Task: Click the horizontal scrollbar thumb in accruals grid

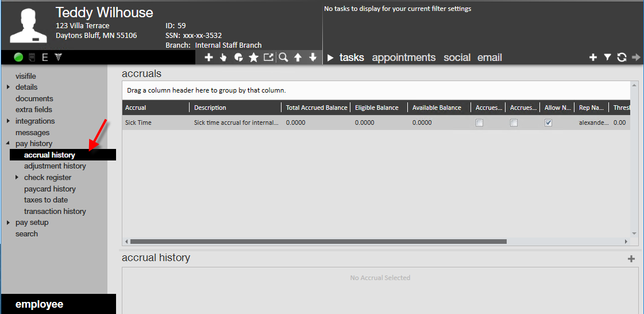Action: (318, 242)
